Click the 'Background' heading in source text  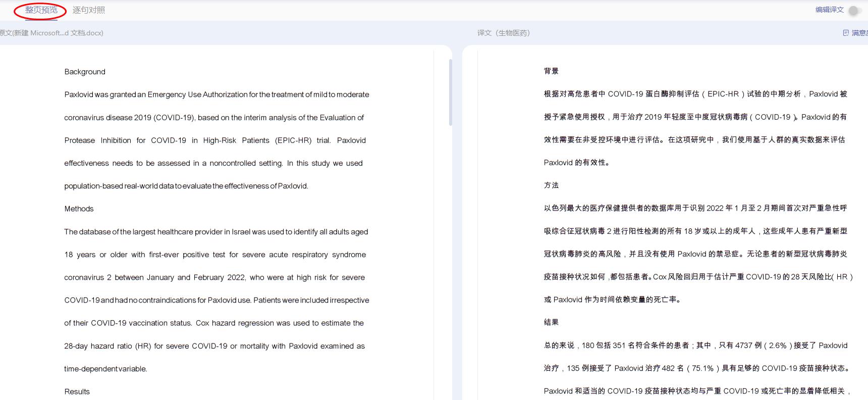pos(85,72)
